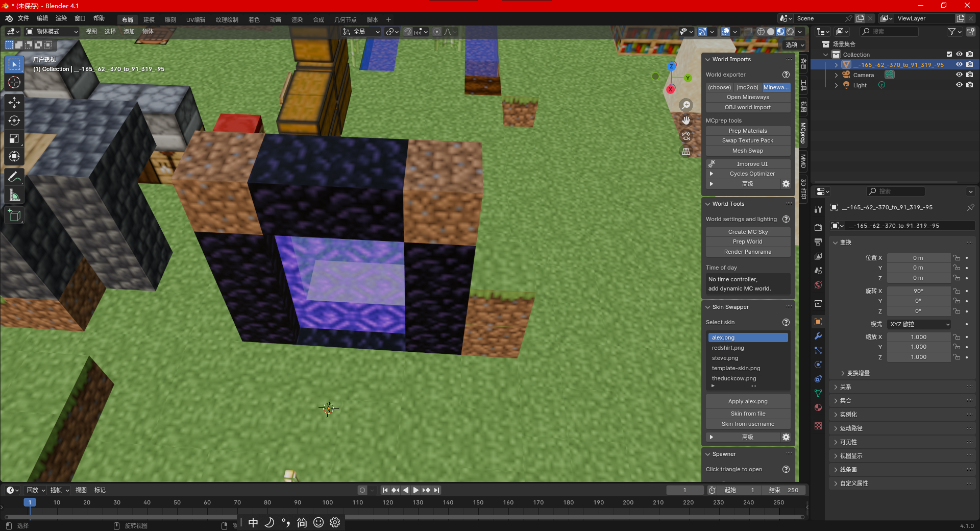Toggle camera view gizmo button
980x531 pixels.
pos(686,136)
